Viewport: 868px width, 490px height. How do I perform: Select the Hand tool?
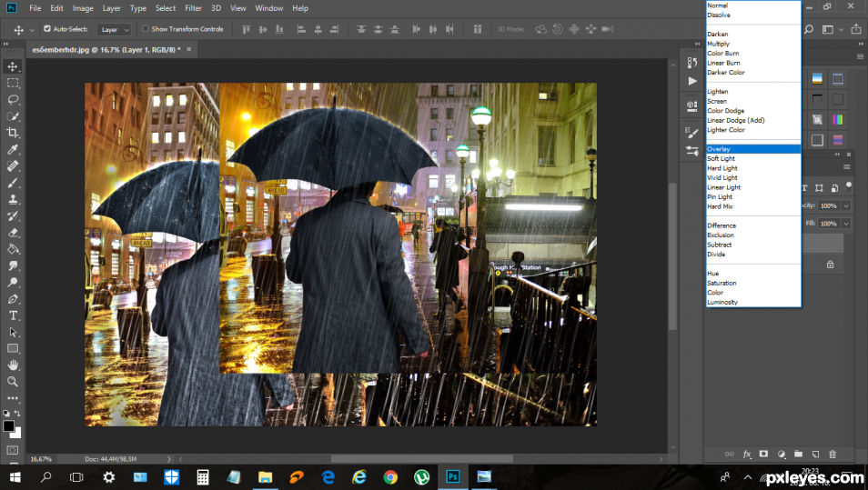click(12, 365)
